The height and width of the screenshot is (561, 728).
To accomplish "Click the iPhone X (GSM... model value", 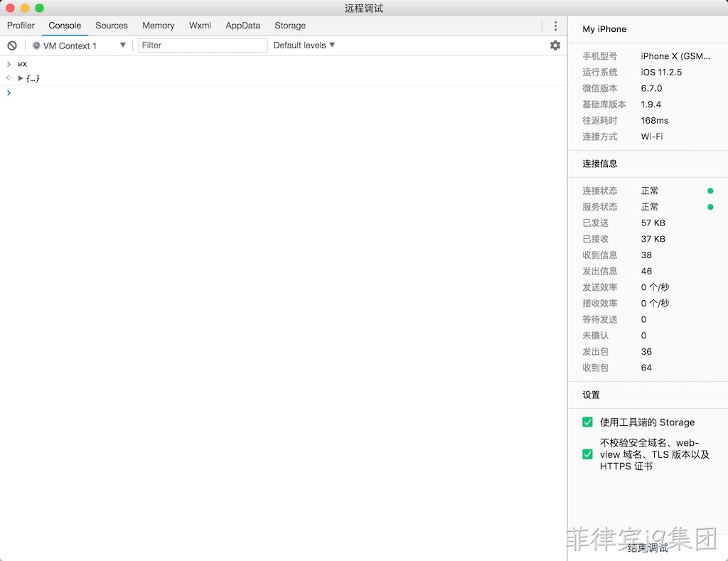I will [x=675, y=56].
